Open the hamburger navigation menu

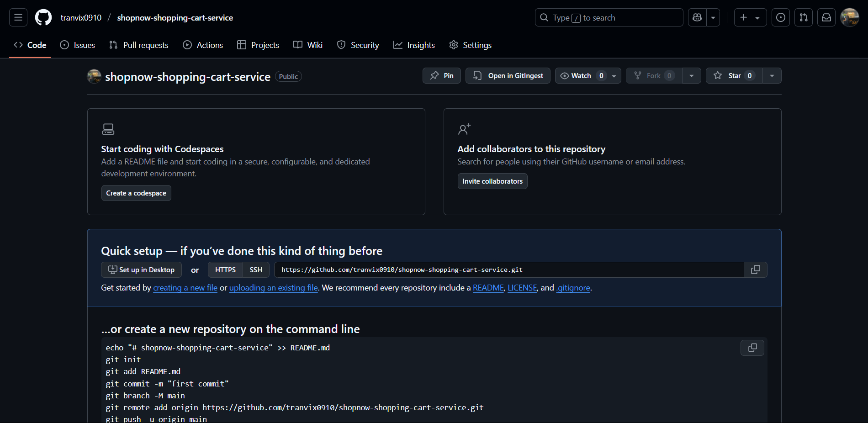17,17
